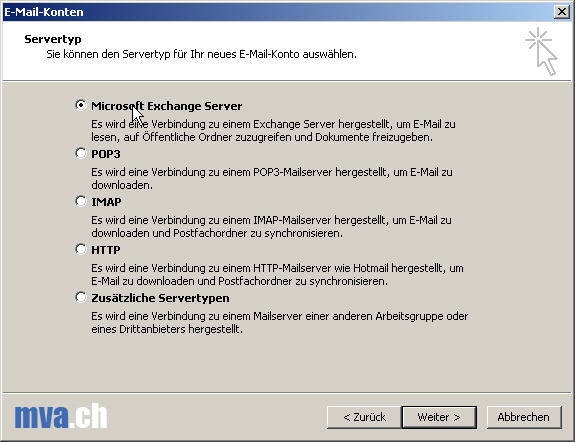575x442 pixels.
Task: Click the Hotmail HTTP-Mailserver description text
Action: click(x=277, y=275)
